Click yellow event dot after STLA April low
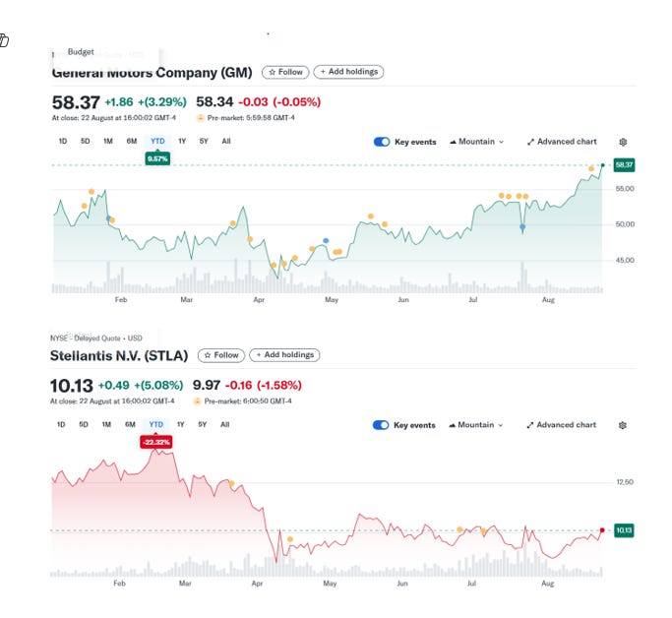Image resolution: width=672 pixels, height=618 pixels. point(290,539)
